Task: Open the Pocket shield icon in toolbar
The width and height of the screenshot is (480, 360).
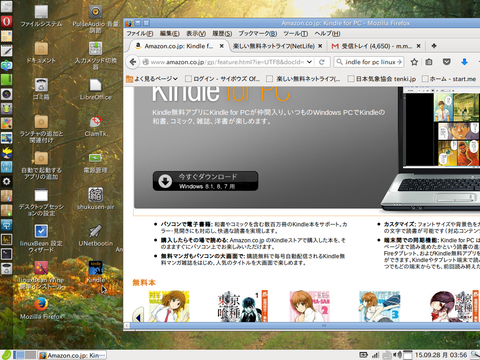Action: pyautogui.click(x=447, y=62)
